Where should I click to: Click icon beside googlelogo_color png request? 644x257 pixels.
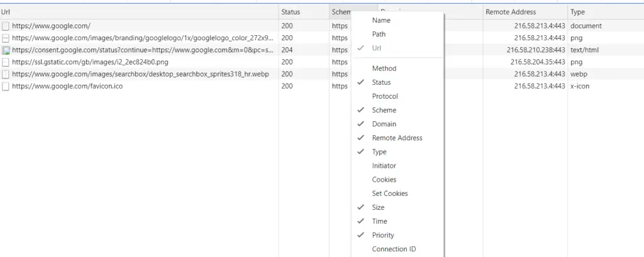coord(5,38)
